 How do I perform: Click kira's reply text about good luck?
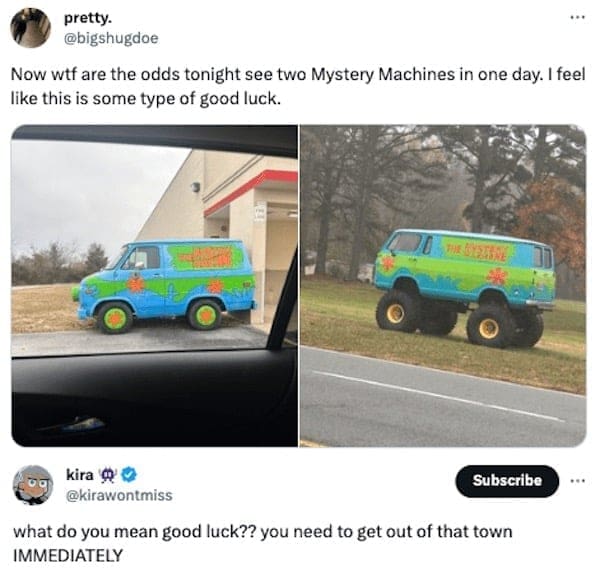click(x=262, y=543)
